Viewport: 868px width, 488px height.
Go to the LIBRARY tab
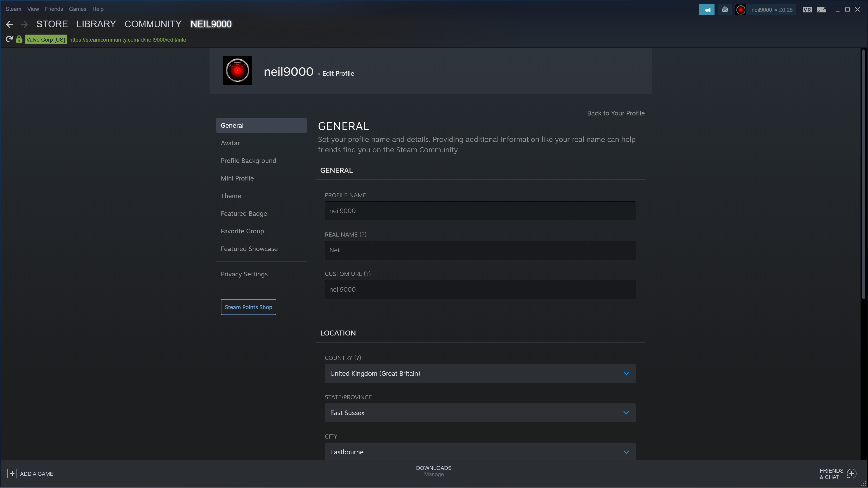[x=96, y=24]
